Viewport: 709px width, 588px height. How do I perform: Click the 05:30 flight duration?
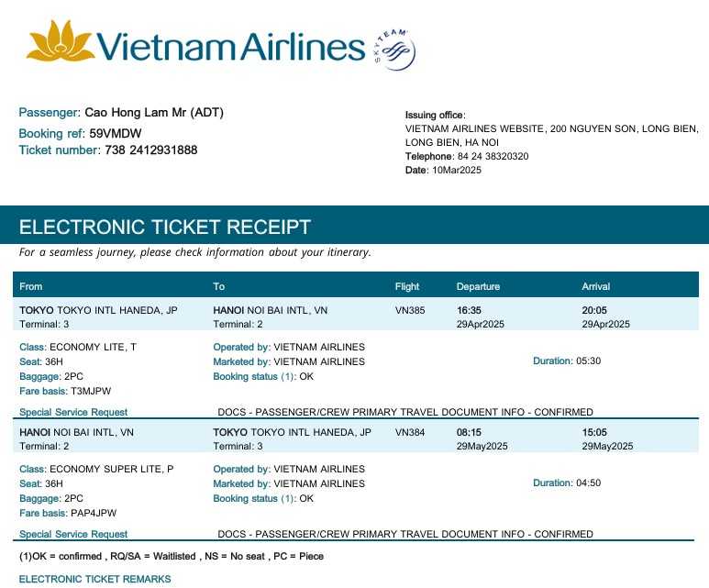588,361
